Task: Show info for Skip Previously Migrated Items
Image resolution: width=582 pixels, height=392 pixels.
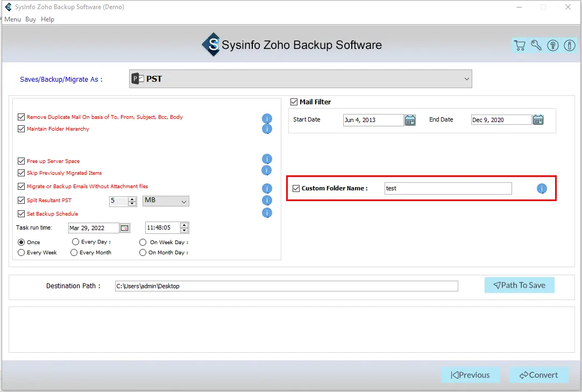Action: click(267, 170)
